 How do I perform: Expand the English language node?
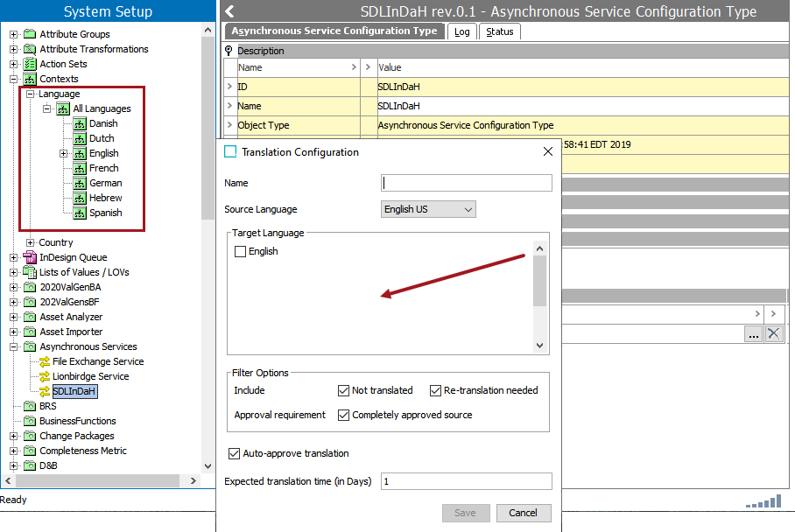tap(63, 153)
